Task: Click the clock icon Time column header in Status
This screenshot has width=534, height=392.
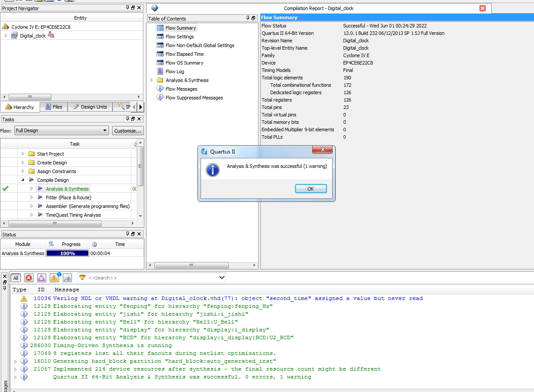Action: 95,244
